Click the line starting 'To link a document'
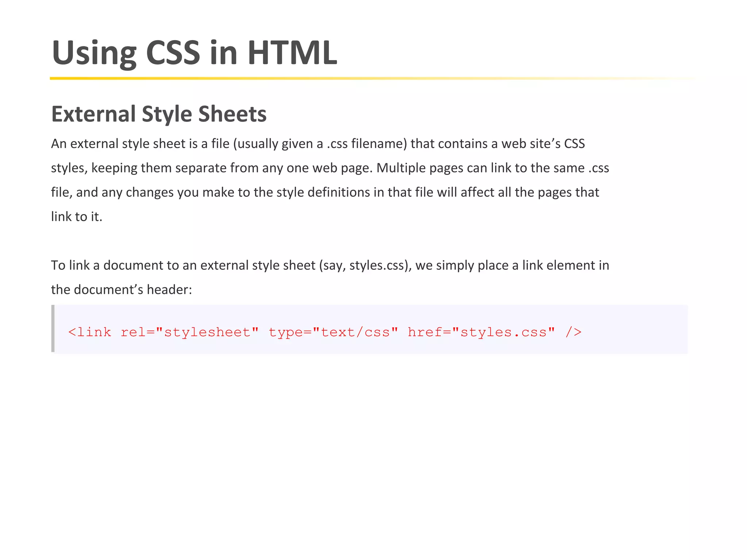The image size is (747, 560). pos(330,265)
